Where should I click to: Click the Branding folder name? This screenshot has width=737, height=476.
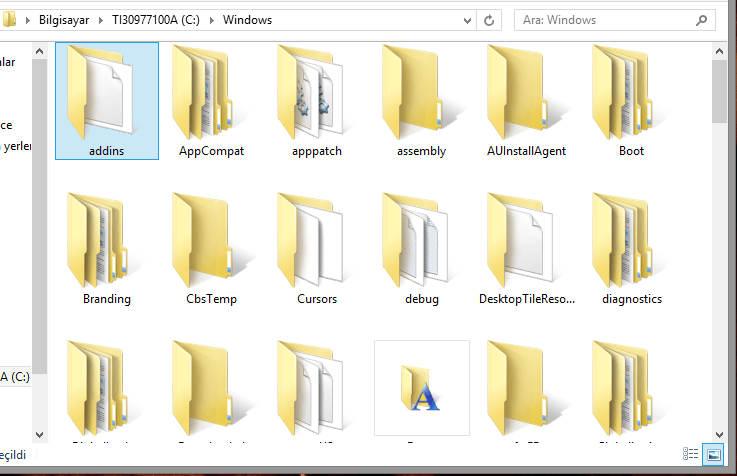tap(107, 299)
